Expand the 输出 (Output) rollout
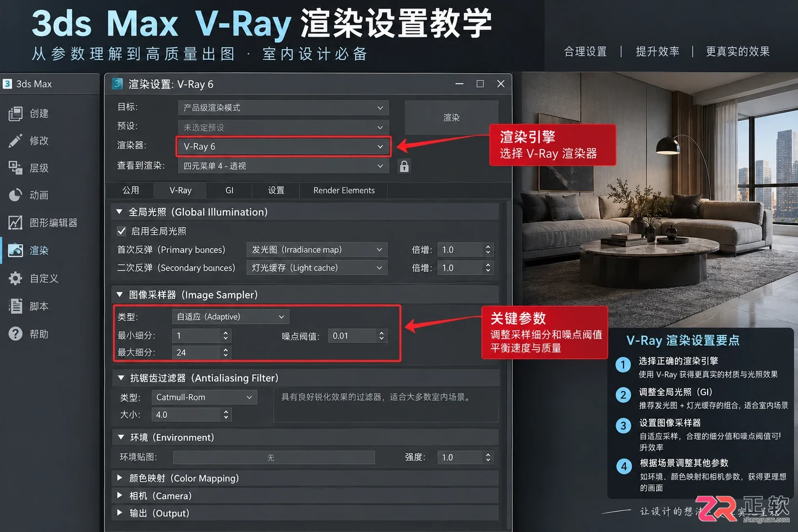 (119, 513)
